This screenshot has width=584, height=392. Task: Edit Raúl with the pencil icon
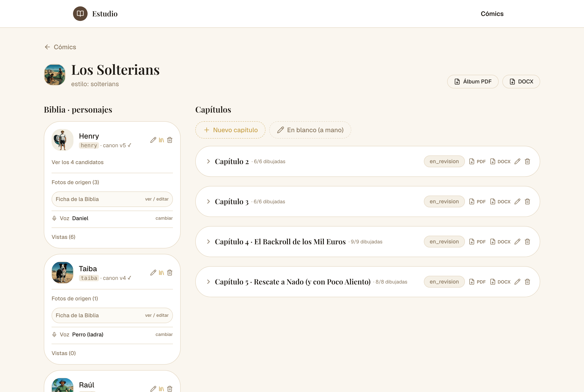click(153, 389)
